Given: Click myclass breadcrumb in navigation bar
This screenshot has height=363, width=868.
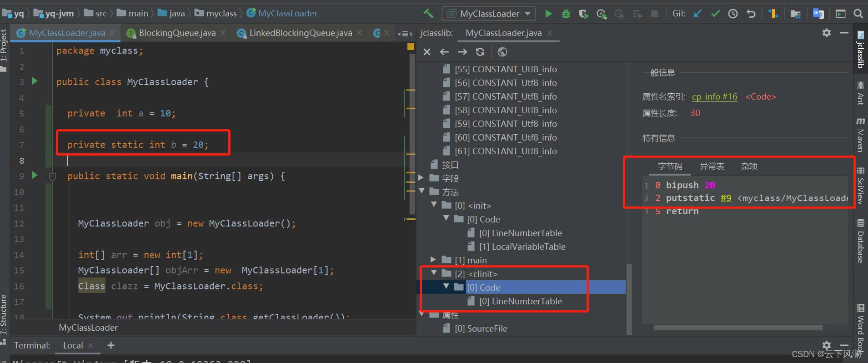Looking at the screenshot, I should pos(216,14).
